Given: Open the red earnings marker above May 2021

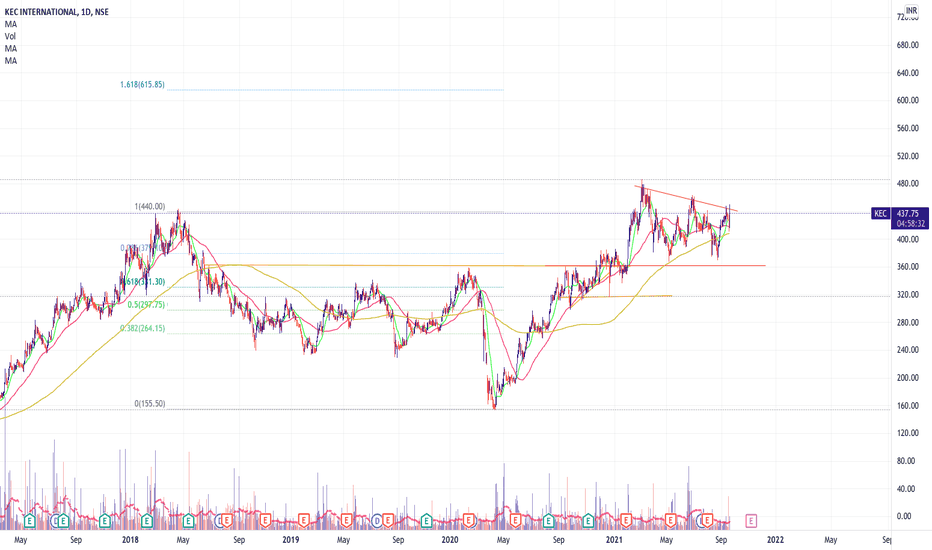Looking at the screenshot, I should click(x=670, y=521).
